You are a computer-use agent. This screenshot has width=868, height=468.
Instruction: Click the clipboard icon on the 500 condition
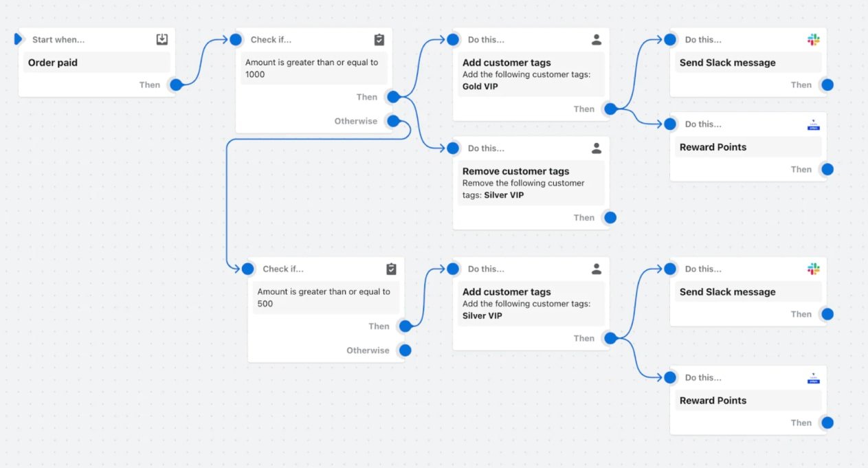click(x=391, y=269)
